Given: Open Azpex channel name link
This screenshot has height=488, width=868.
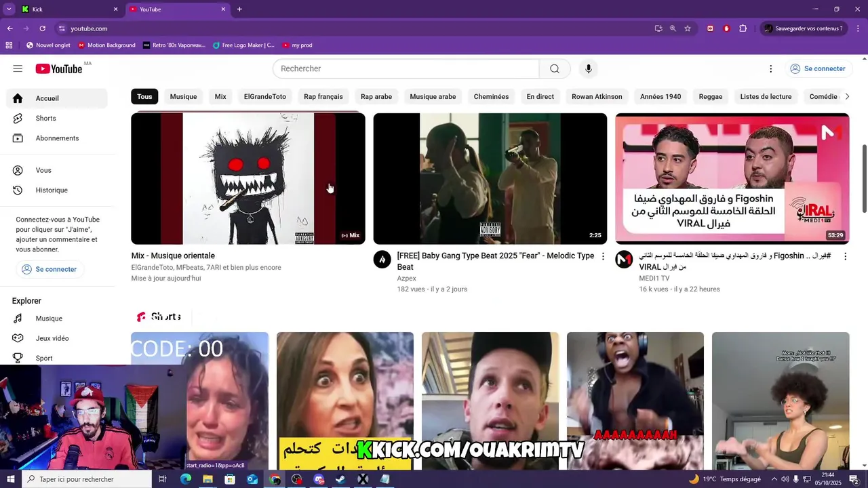Looking at the screenshot, I should pyautogui.click(x=407, y=278).
